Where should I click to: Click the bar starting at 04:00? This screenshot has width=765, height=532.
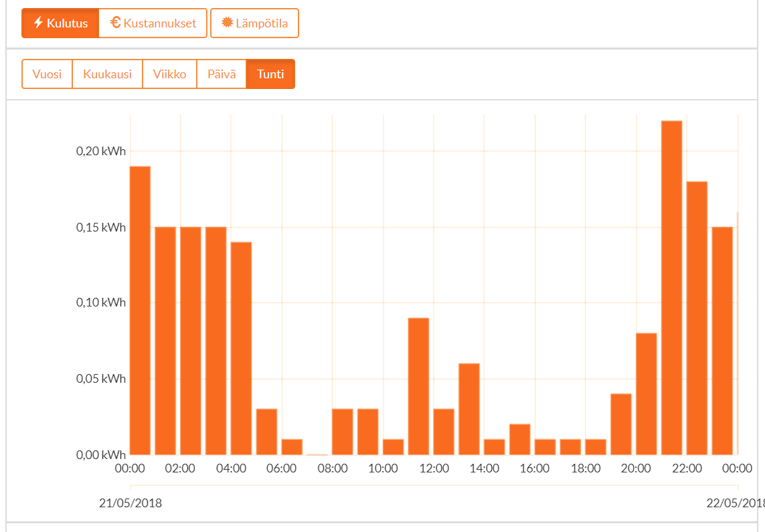(241, 348)
